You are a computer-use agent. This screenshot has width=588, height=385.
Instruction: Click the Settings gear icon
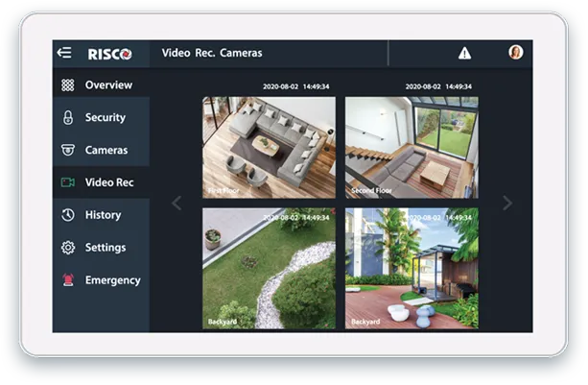pos(68,248)
